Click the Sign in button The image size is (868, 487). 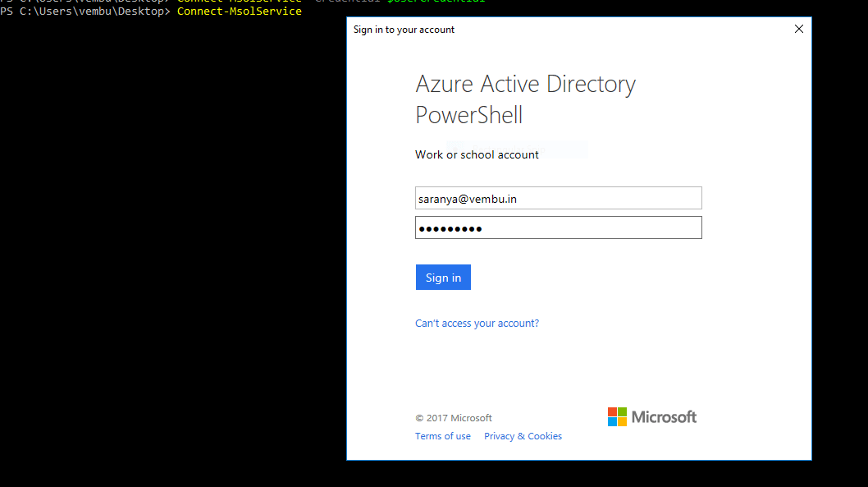tap(443, 277)
